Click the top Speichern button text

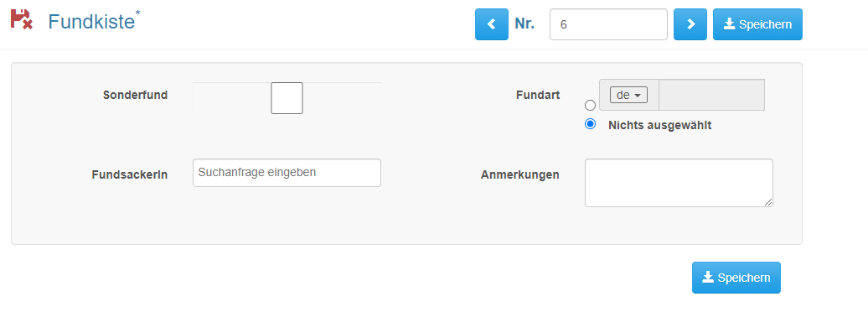[x=765, y=24]
